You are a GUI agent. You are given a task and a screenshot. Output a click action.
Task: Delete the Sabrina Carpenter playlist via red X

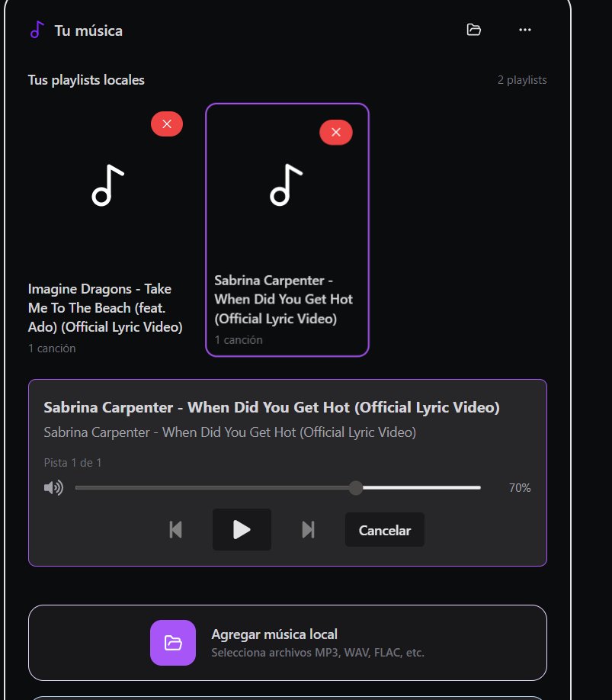(336, 132)
